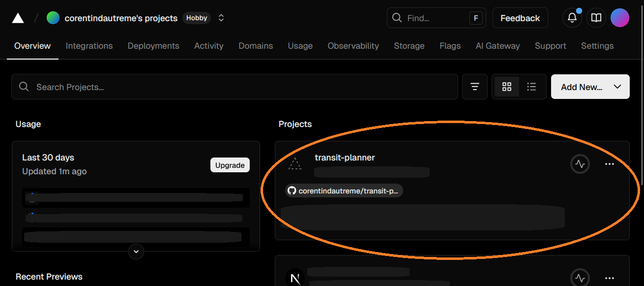
Task: Open the corentindautreme/transit-p… GitHub repo link
Action: 344,191
